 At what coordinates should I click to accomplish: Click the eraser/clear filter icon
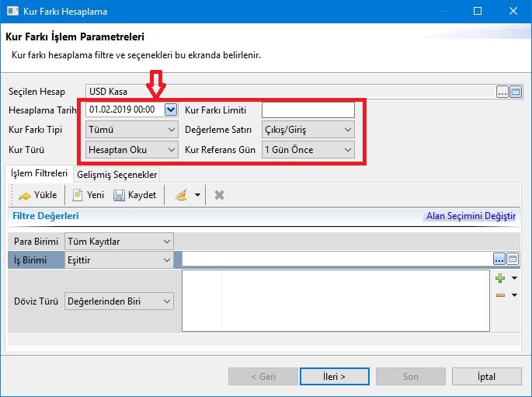pos(181,195)
